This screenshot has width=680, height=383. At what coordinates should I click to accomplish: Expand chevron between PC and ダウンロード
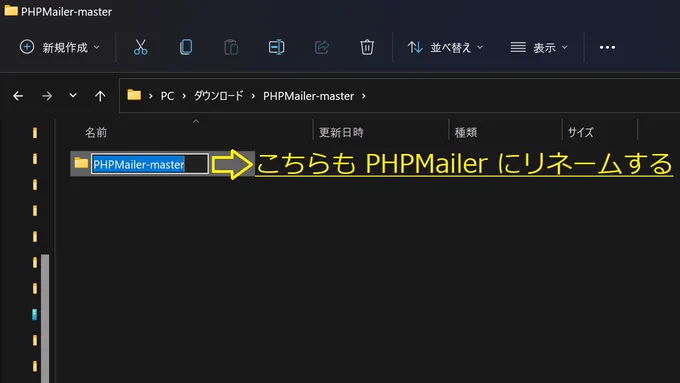pyautogui.click(x=184, y=96)
